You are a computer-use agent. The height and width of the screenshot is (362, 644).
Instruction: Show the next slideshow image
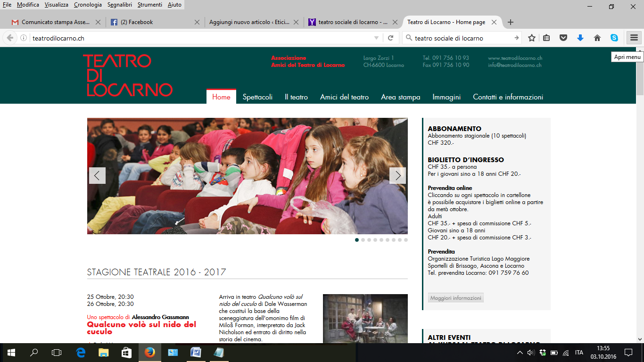click(x=397, y=176)
